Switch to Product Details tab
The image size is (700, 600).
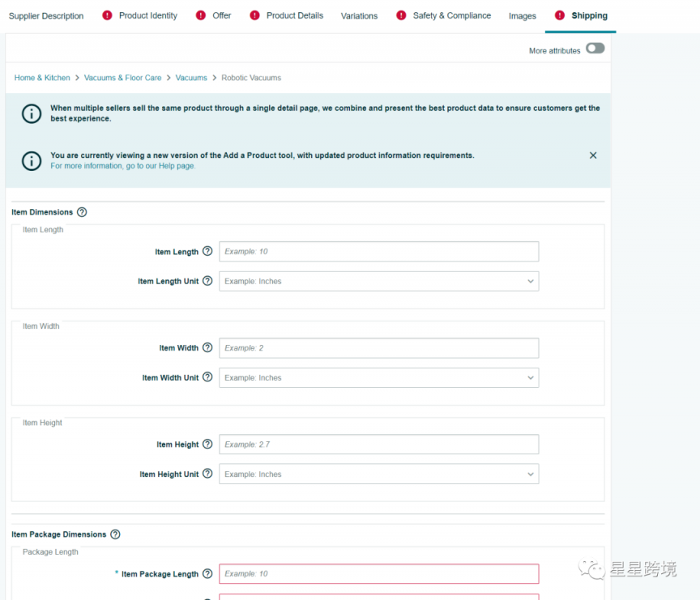295,15
